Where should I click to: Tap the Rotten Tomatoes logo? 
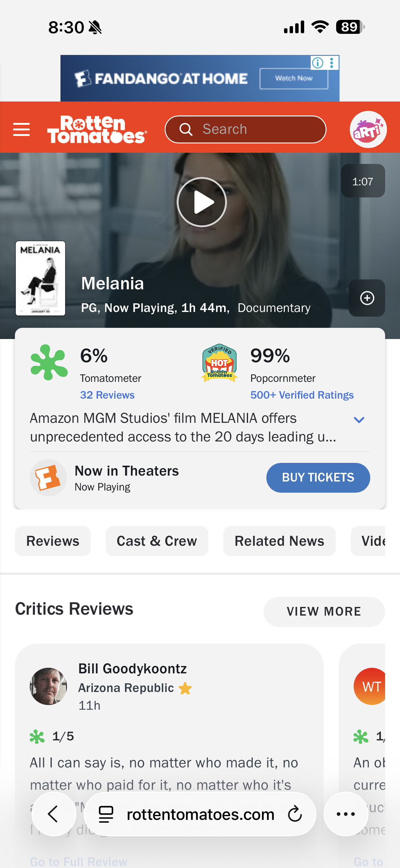pos(97,129)
